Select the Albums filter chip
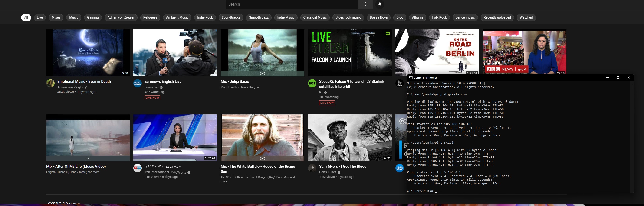The height and width of the screenshot is (206, 644). [418, 17]
